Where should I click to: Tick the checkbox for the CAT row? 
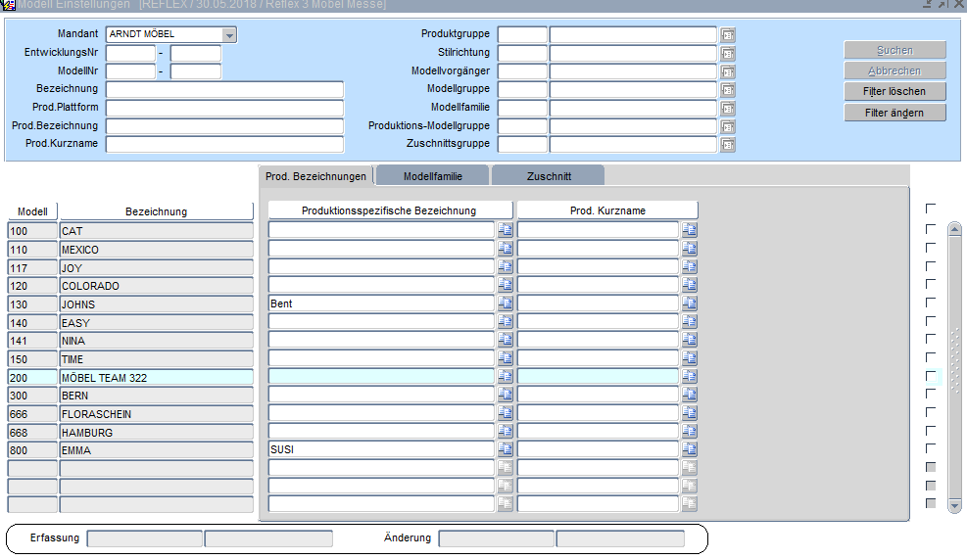click(x=931, y=229)
